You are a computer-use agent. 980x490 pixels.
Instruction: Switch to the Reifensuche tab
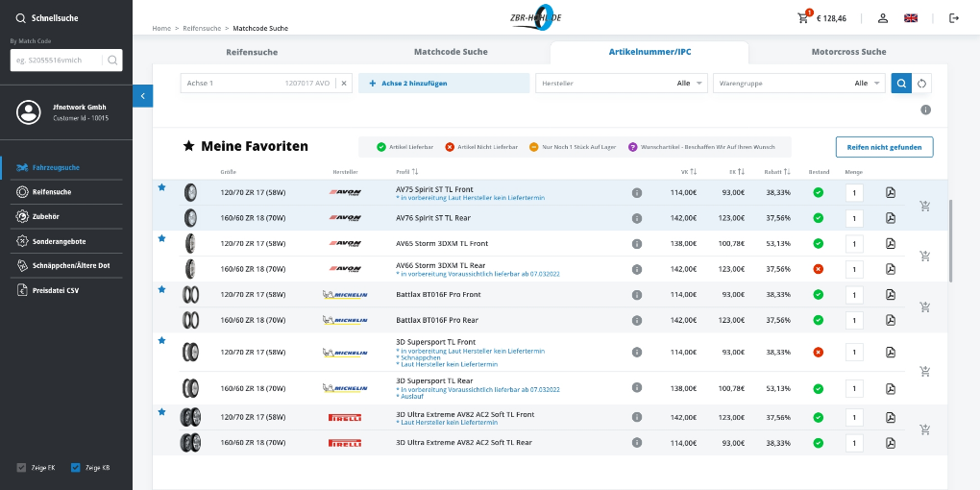(252, 52)
